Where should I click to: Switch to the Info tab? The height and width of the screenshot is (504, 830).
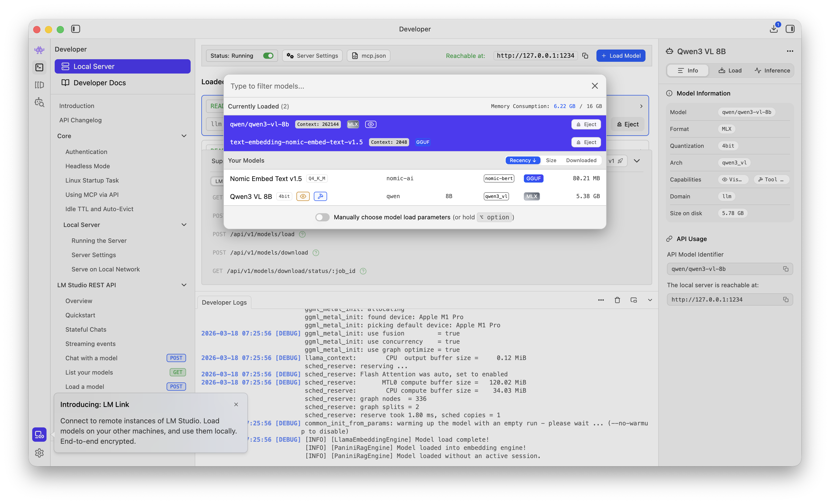[687, 71]
